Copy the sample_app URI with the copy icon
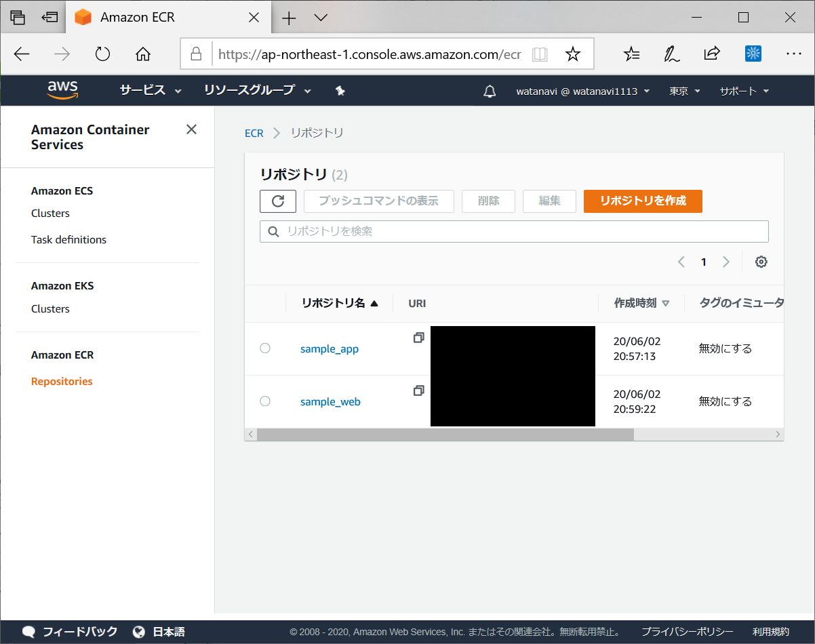 click(x=418, y=338)
